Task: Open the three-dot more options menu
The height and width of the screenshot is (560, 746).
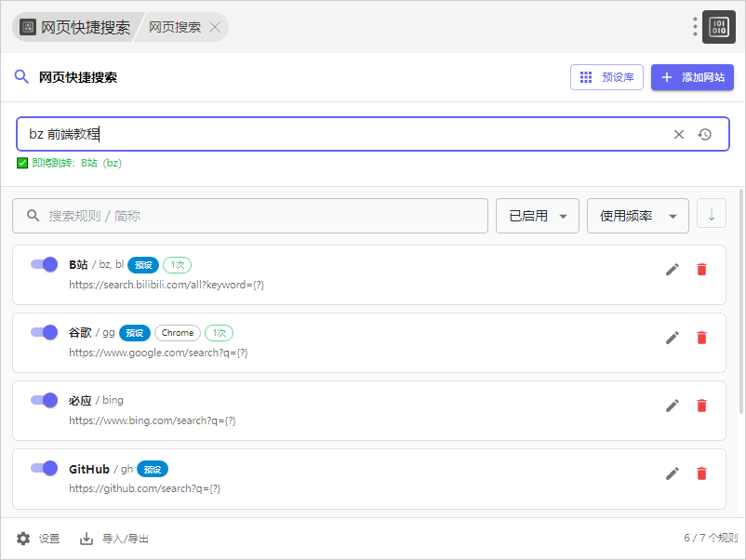Action: pos(695,27)
